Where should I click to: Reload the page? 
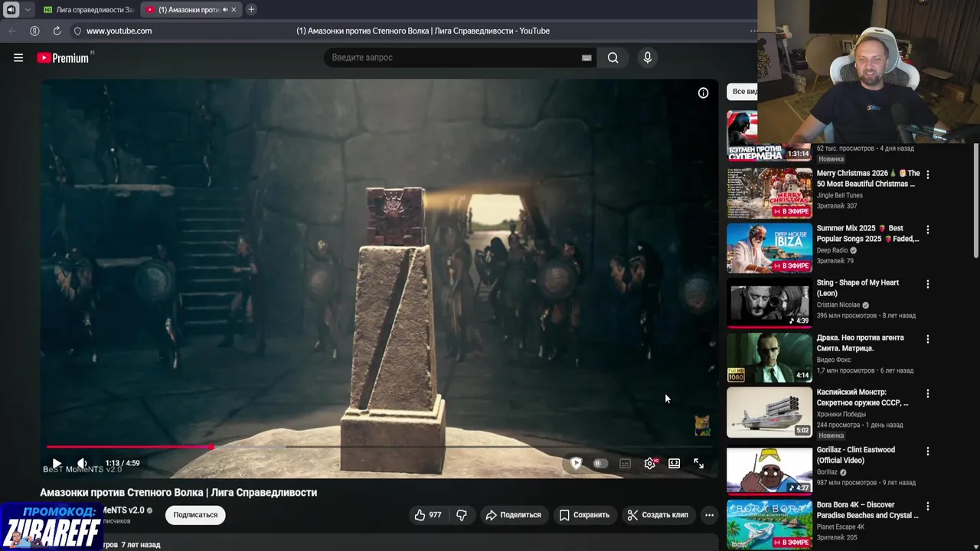(57, 31)
